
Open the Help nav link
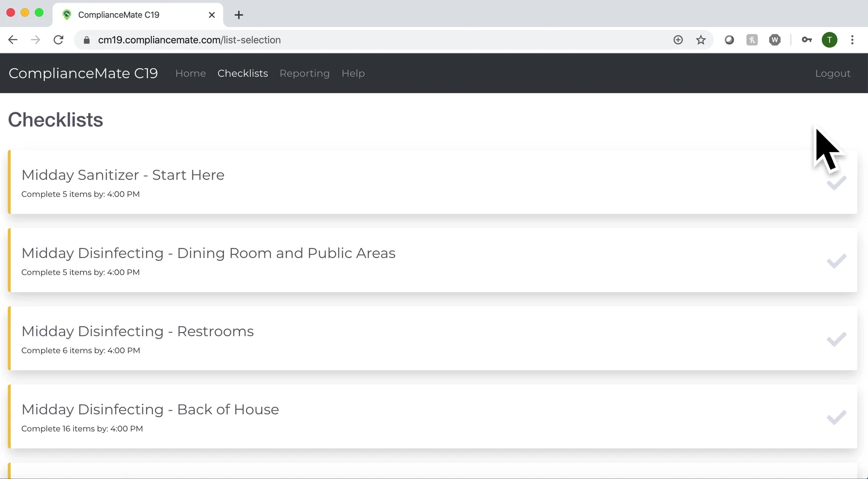point(353,73)
